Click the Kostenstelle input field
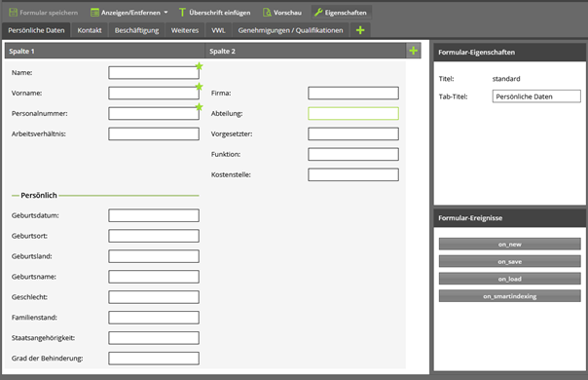 353,174
